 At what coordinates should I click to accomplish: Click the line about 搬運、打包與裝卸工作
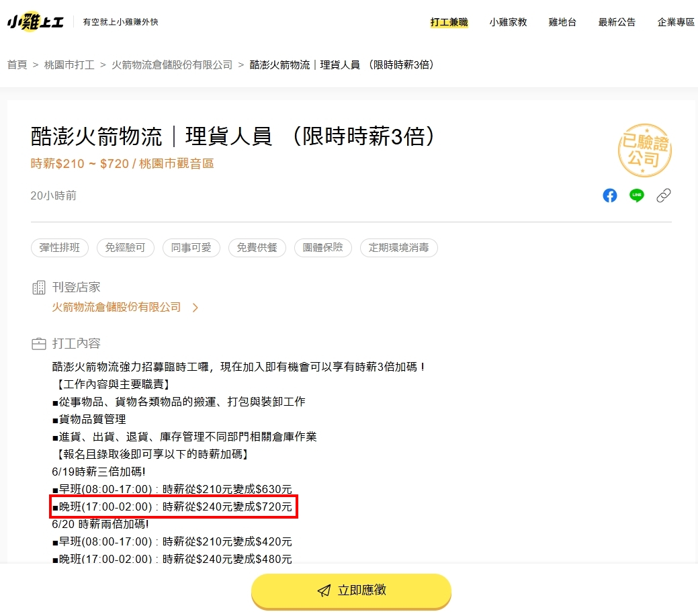click(x=179, y=402)
